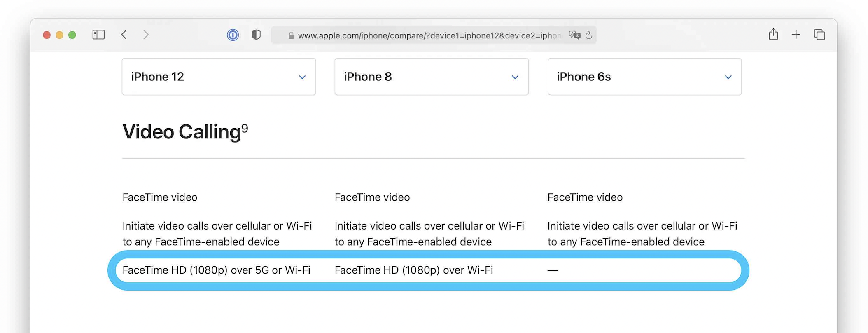Click the green fullscreen window button

point(72,35)
